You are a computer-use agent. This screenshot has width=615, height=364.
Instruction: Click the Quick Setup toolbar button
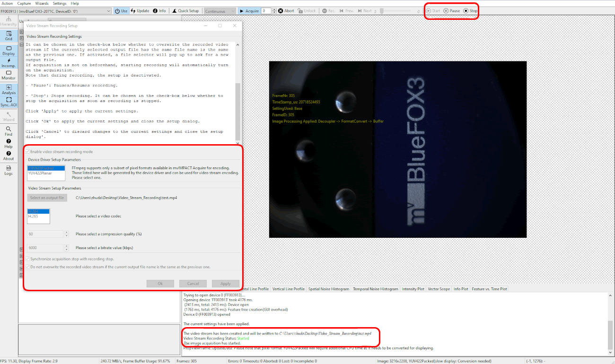[185, 11]
